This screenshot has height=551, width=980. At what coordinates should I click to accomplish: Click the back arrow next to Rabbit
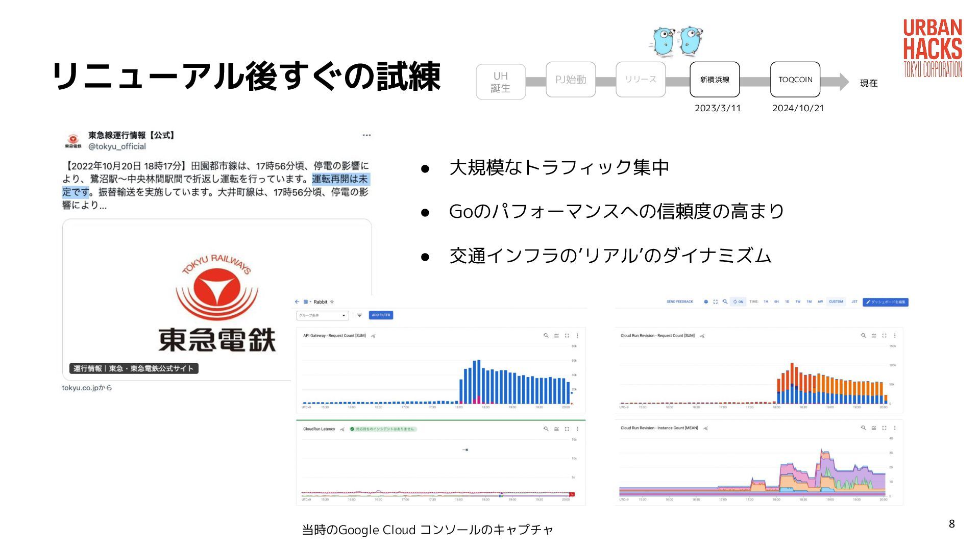point(297,302)
